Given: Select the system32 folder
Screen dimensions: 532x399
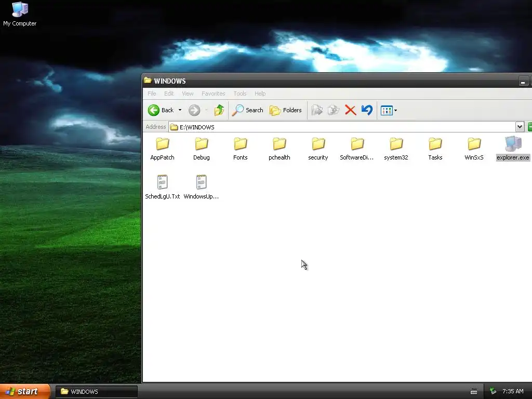Looking at the screenshot, I should coord(396,149).
